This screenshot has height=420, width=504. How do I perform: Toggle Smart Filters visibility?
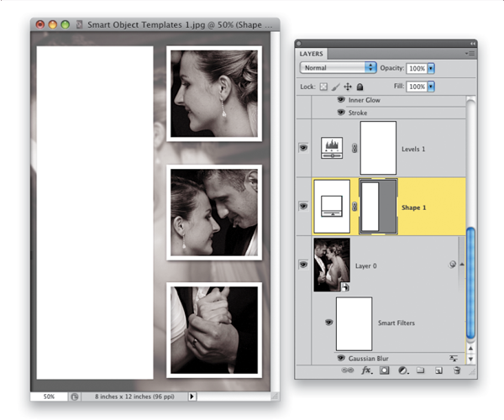pos(328,322)
